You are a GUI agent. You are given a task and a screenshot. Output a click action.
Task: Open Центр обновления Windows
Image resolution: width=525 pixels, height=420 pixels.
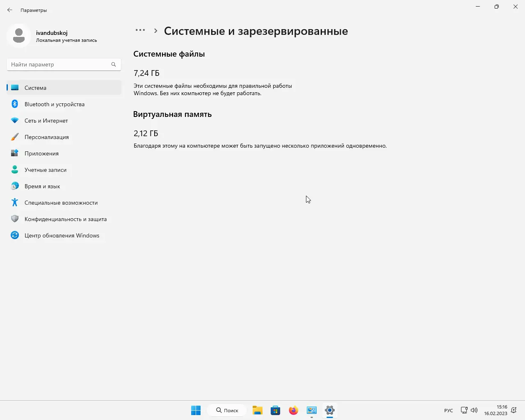pos(62,235)
